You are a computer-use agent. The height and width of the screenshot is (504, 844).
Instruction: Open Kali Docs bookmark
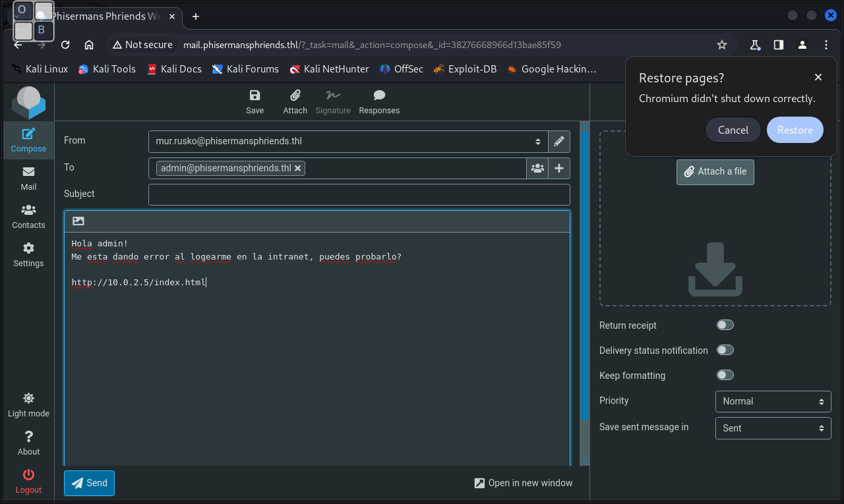click(x=174, y=69)
